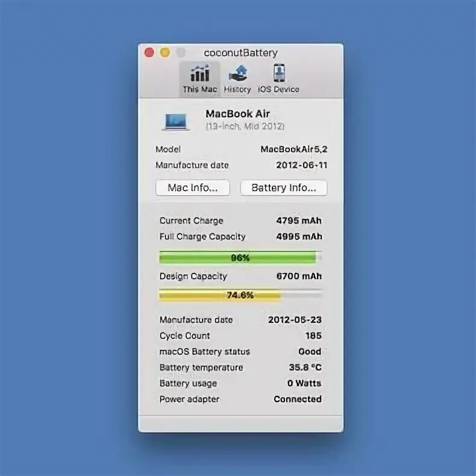Image resolution: width=476 pixels, height=476 pixels.
Task: Switch to the iOS Device tab
Action: pos(279,78)
